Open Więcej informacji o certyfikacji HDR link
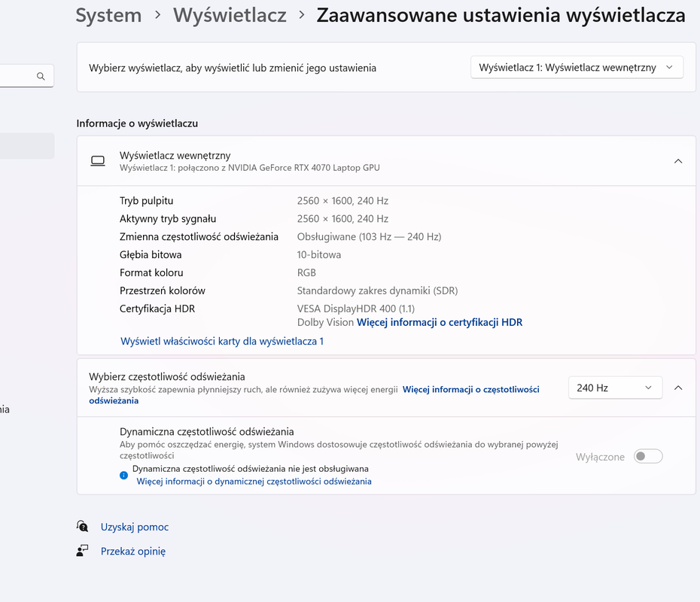Screen dimensions: 700x602 click(x=440, y=322)
